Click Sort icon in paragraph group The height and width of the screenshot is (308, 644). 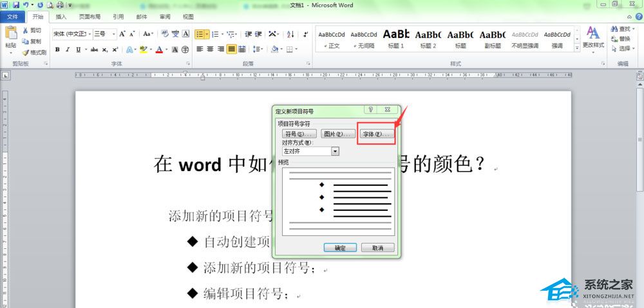290,34
